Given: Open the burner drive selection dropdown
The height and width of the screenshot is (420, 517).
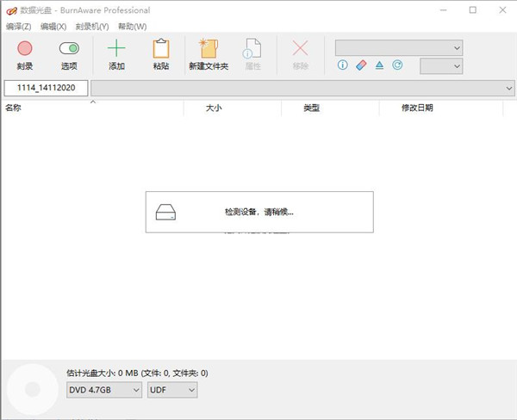Looking at the screenshot, I should click(399, 48).
